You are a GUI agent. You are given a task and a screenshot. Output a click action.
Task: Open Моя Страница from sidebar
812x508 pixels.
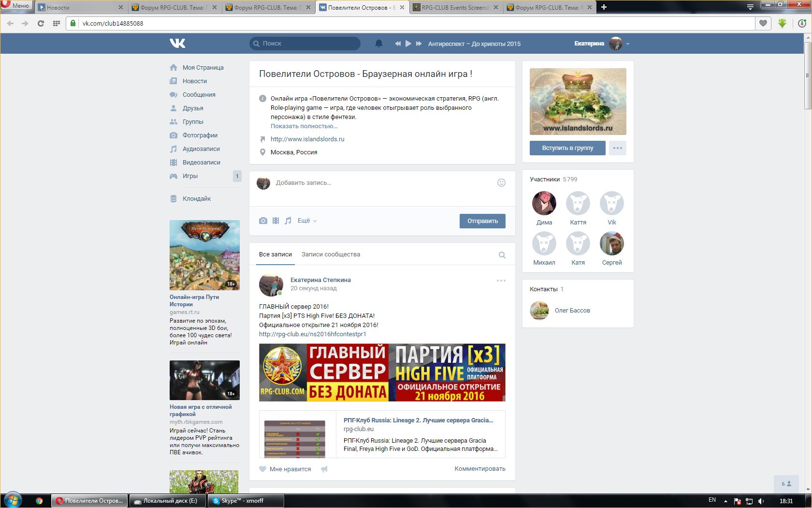point(203,68)
